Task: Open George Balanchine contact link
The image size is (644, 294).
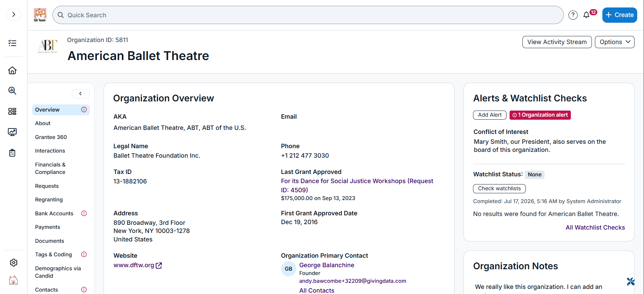Action: 327,265
